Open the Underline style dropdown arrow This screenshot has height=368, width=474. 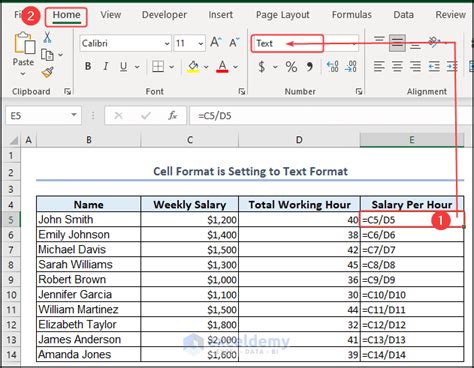[137, 67]
